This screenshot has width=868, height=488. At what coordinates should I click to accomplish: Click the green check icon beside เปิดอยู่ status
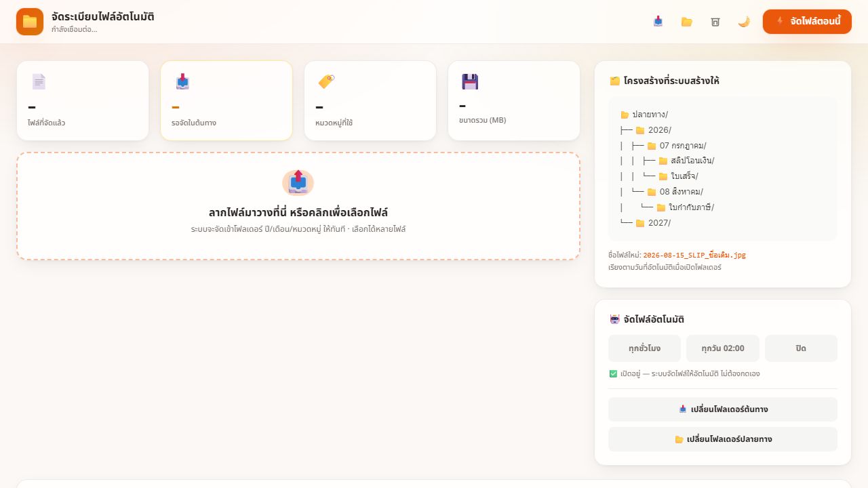[x=613, y=373]
